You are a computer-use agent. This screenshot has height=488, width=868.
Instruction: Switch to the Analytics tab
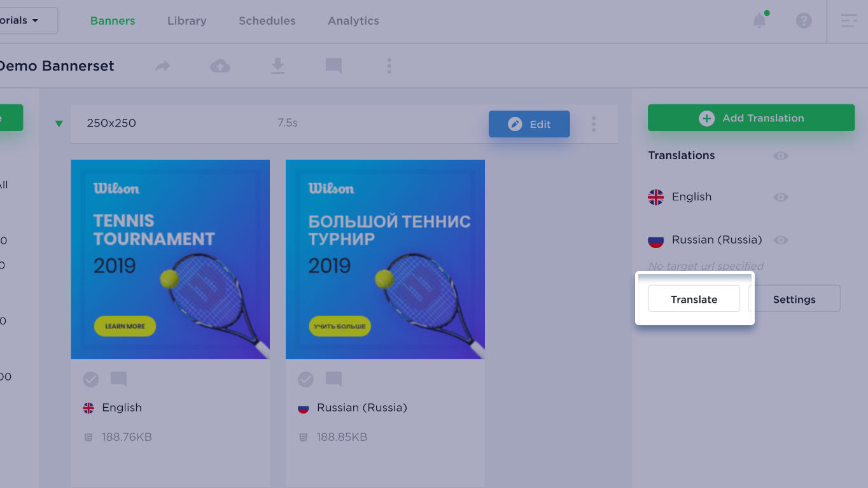[x=353, y=20]
